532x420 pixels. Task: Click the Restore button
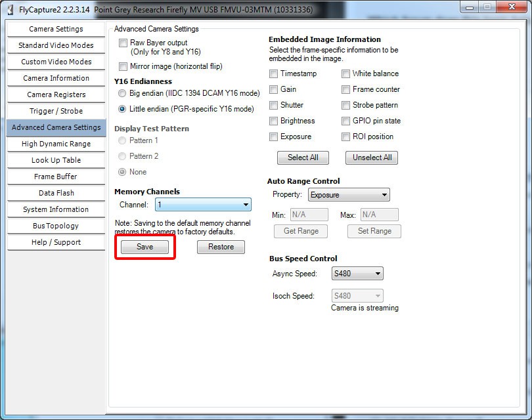click(221, 247)
